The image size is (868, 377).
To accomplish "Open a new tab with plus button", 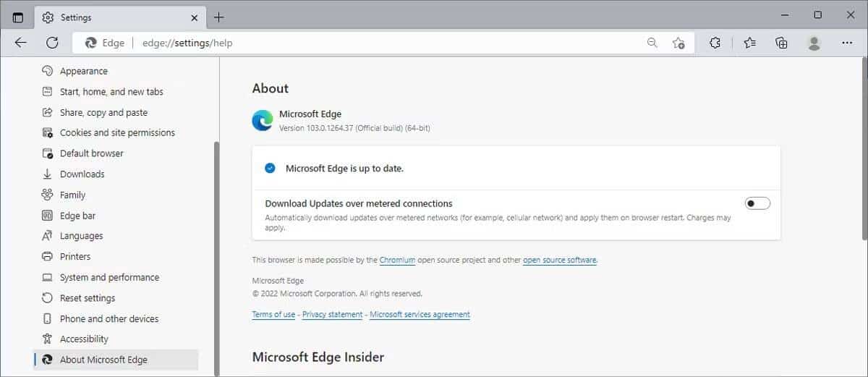I will pos(218,17).
